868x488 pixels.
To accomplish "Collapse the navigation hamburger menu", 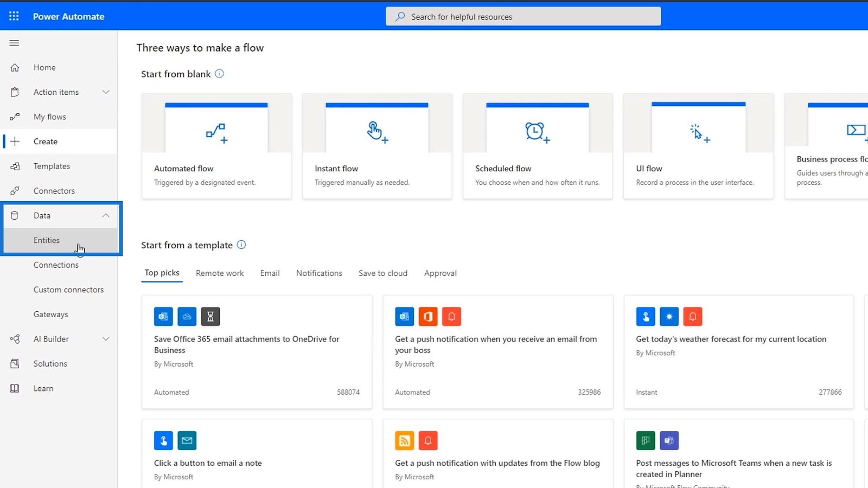I will (x=14, y=43).
